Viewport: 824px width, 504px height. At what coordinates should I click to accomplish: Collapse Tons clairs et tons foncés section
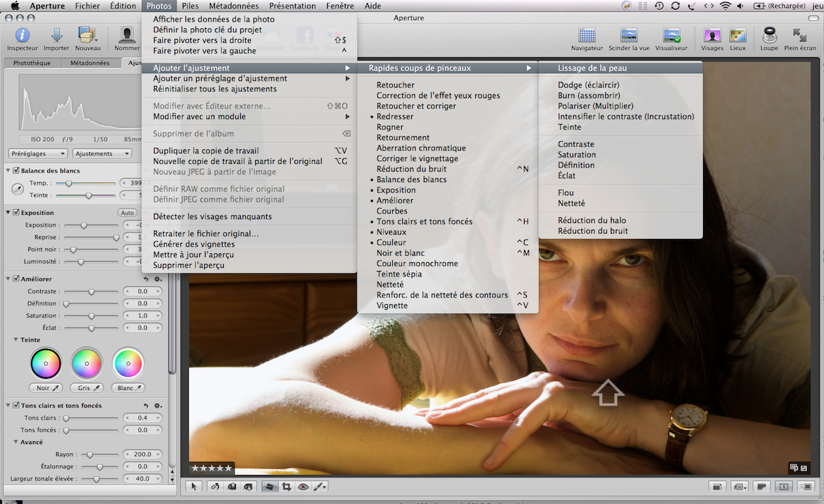tap(8, 406)
